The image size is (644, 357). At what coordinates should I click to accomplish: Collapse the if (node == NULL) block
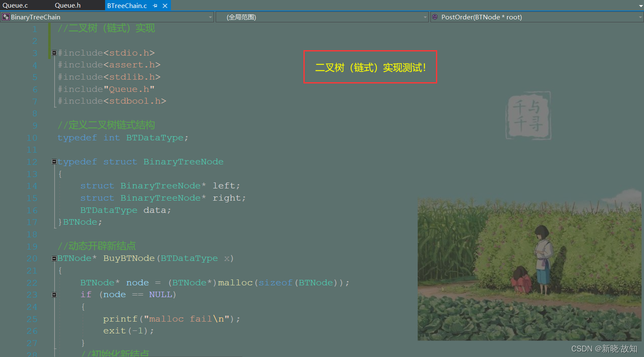pos(54,295)
